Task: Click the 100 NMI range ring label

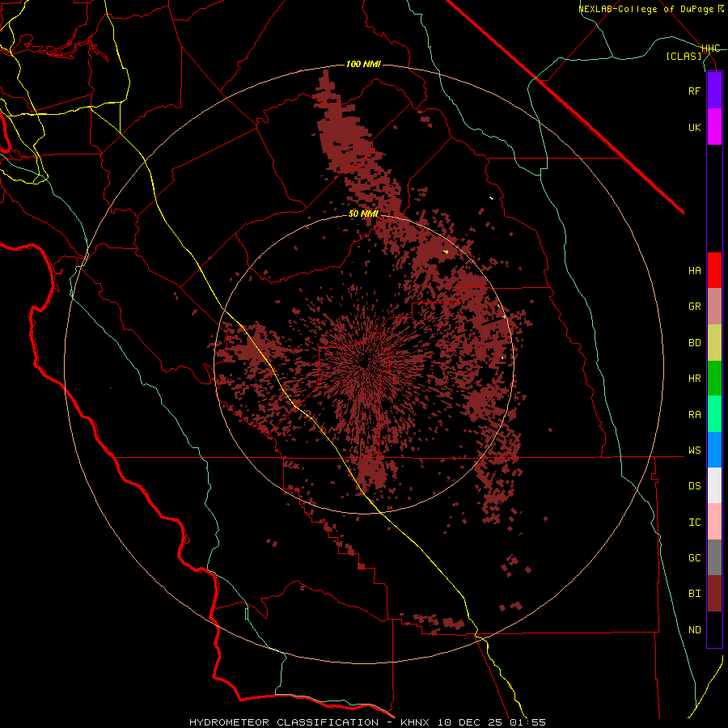Action: coord(363,64)
